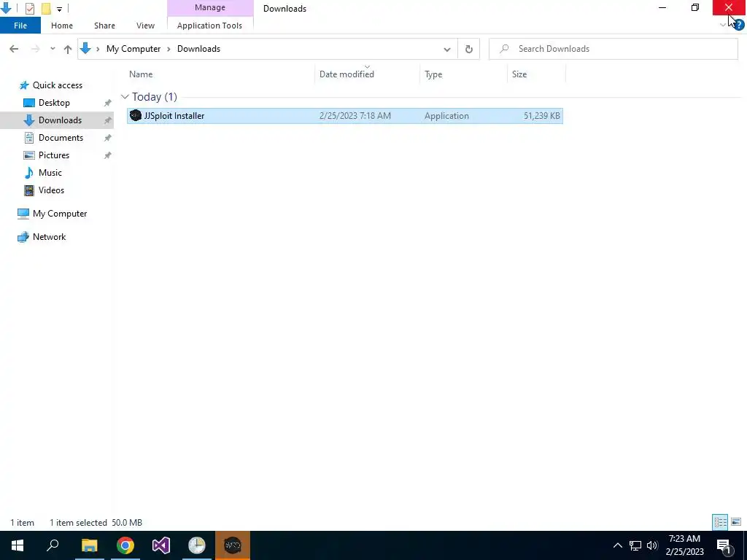Open the volume speaker tray icon
Screen dimensions: 747x560
[x=651, y=545]
